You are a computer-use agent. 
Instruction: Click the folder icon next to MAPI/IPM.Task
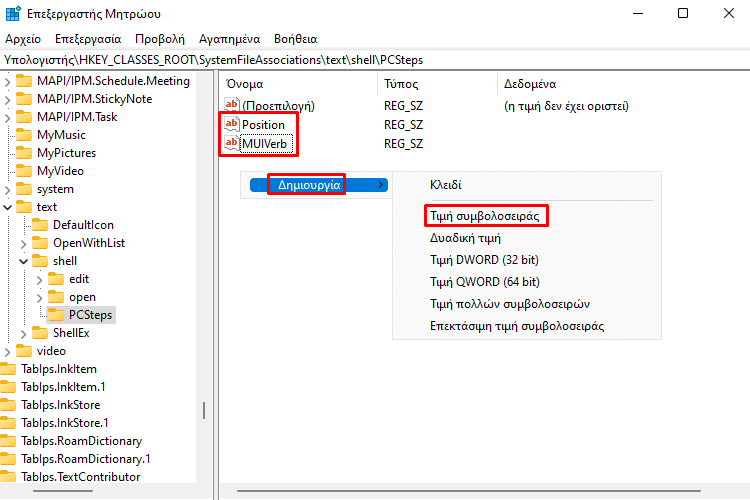click(24, 117)
